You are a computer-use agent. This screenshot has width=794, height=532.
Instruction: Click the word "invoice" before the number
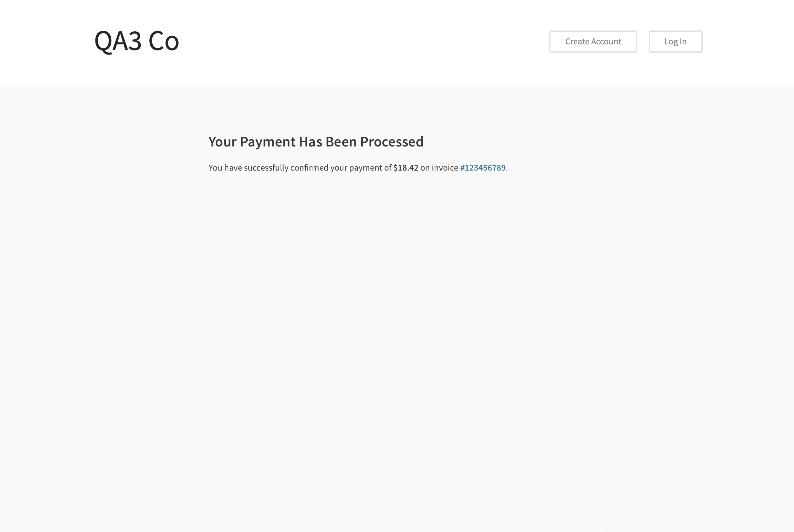[445, 168]
